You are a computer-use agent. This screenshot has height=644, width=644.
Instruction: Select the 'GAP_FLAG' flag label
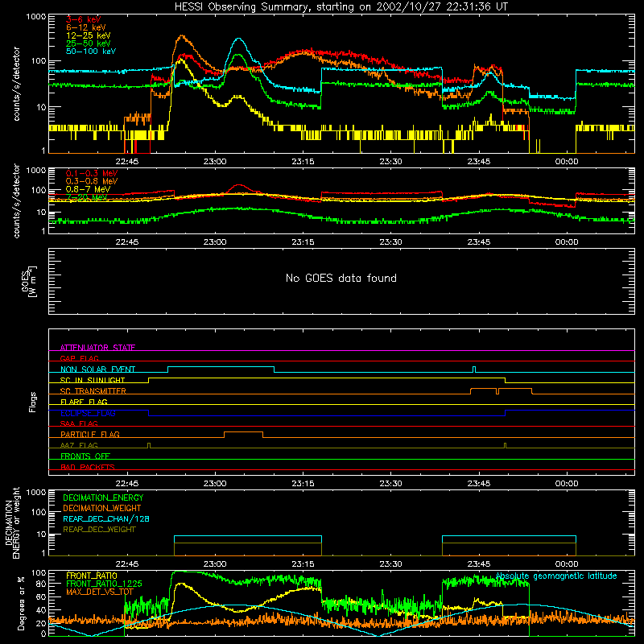coord(79,358)
